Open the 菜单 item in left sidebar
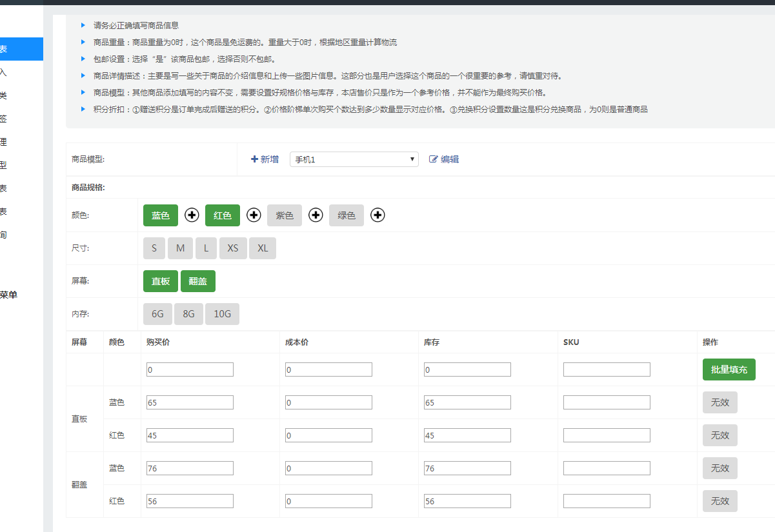 (x=9, y=295)
